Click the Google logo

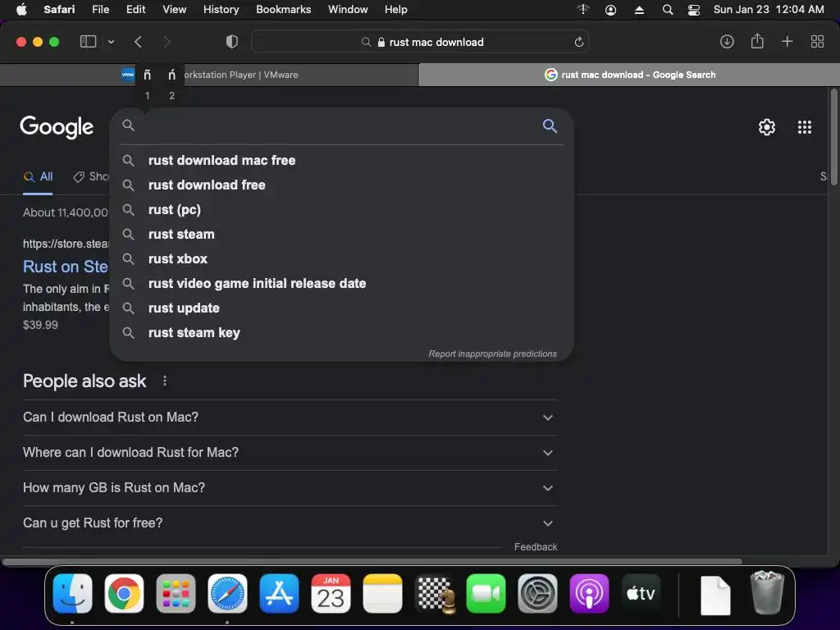tap(57, 127)
